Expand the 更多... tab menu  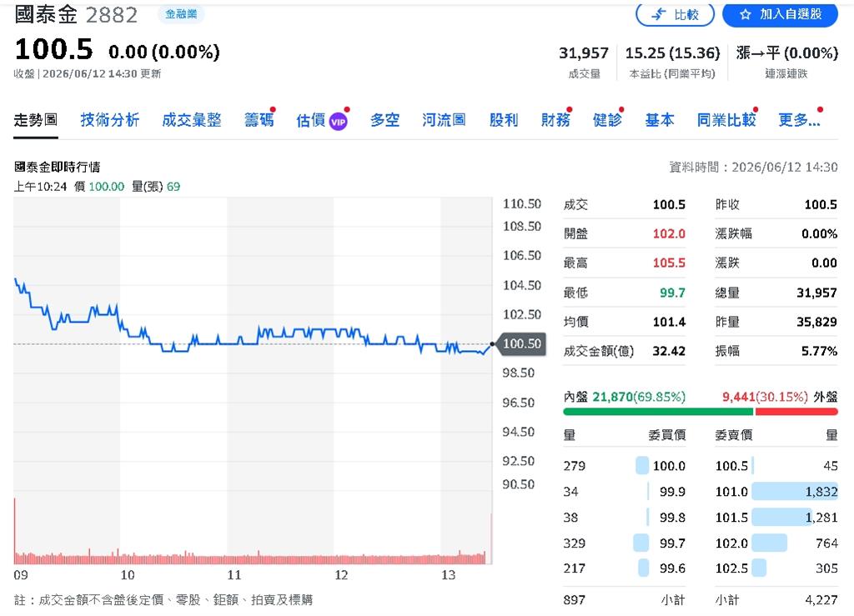point(799,120)
